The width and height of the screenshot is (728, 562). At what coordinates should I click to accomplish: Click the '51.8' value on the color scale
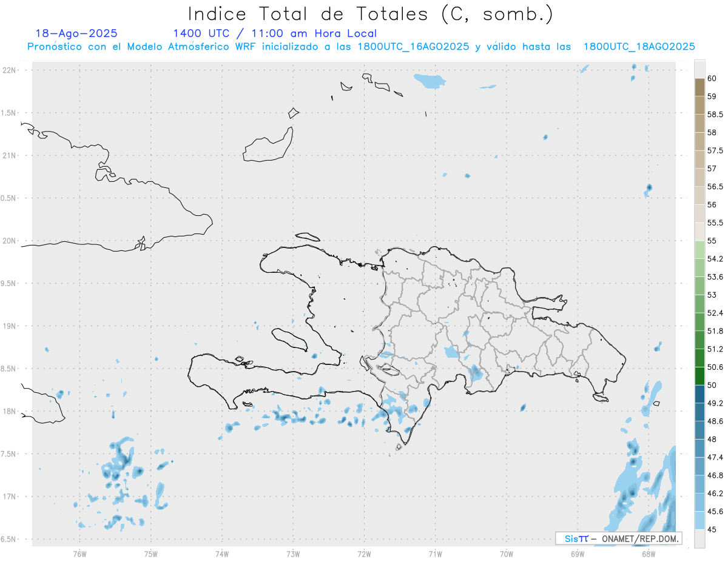tap(715, 331)
